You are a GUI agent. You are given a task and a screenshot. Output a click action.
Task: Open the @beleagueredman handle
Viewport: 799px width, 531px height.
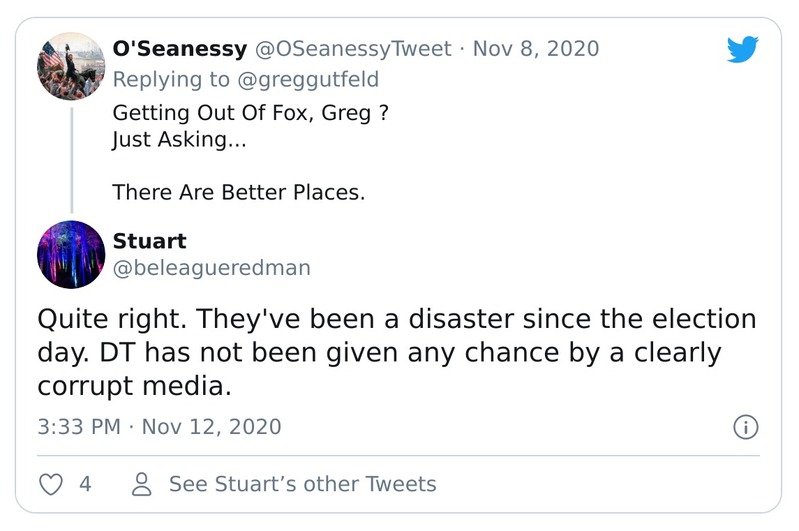211,268
